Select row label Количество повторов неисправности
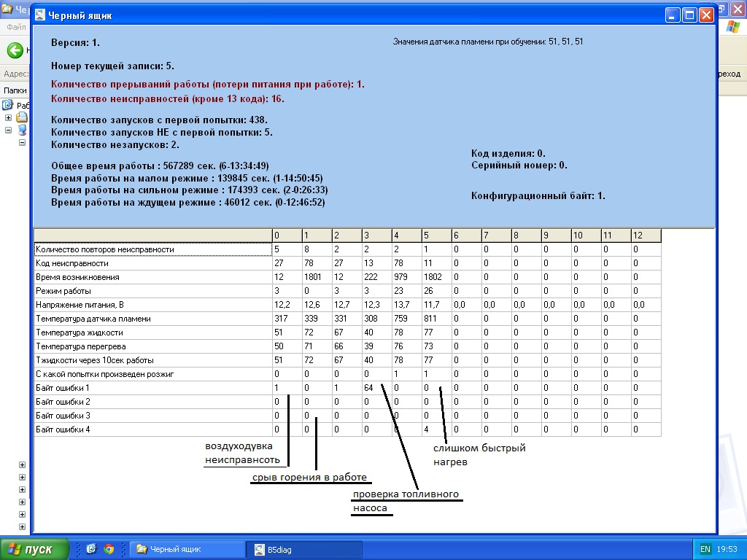Screen dimensions: 747x560 pyautogui.click(x=153, y=249)
